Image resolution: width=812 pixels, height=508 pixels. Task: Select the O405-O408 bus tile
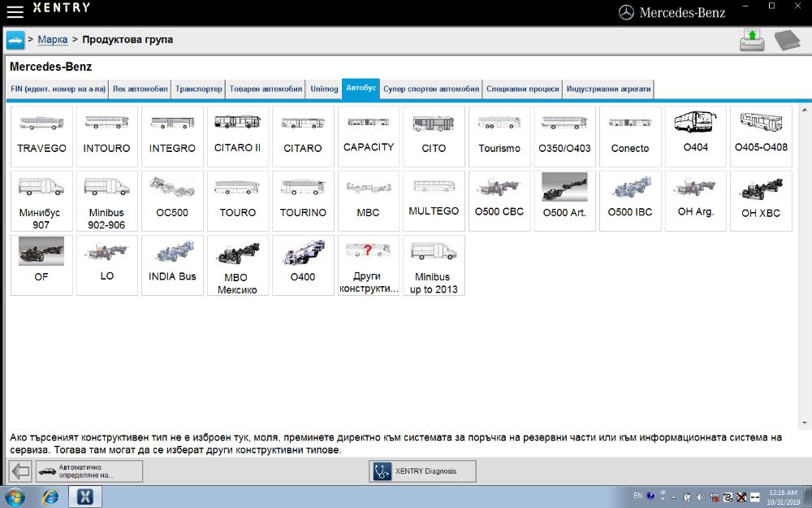pos(761,137)
